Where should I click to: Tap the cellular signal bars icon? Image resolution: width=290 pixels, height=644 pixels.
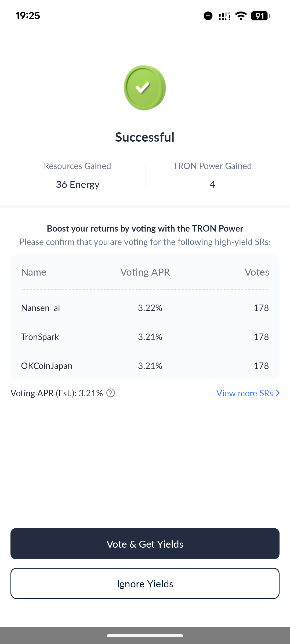(x=224, y=16)
